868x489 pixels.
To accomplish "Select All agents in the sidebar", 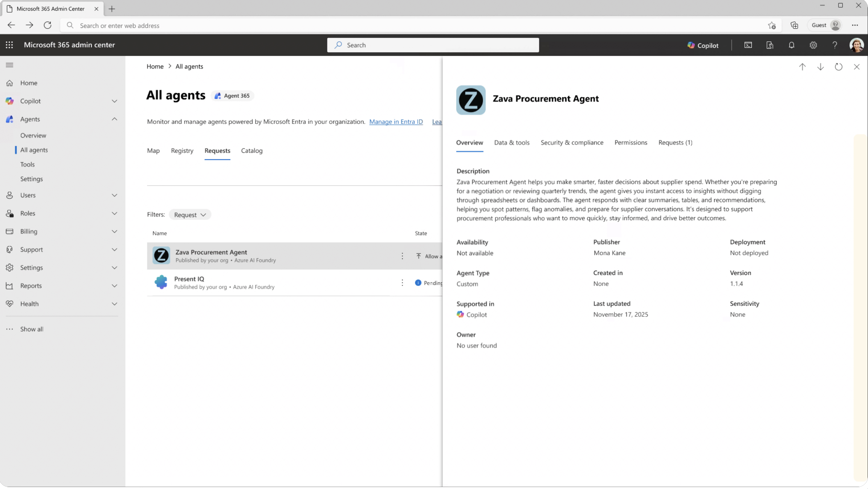I will [x=34, y=150].
